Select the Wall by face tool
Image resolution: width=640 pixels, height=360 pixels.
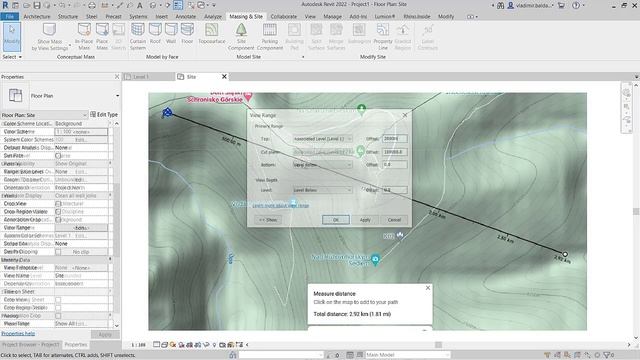click(171, 33)
